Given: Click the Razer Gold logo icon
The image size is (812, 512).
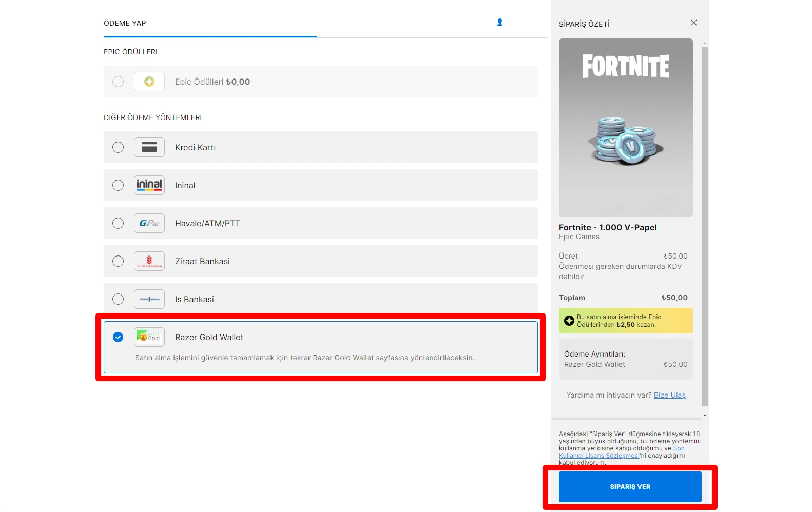Looking at the screenshot, I should (149, 337).
